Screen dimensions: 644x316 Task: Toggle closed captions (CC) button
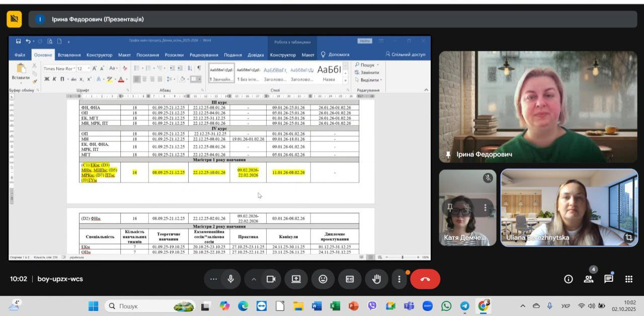[x=350, y=279]
